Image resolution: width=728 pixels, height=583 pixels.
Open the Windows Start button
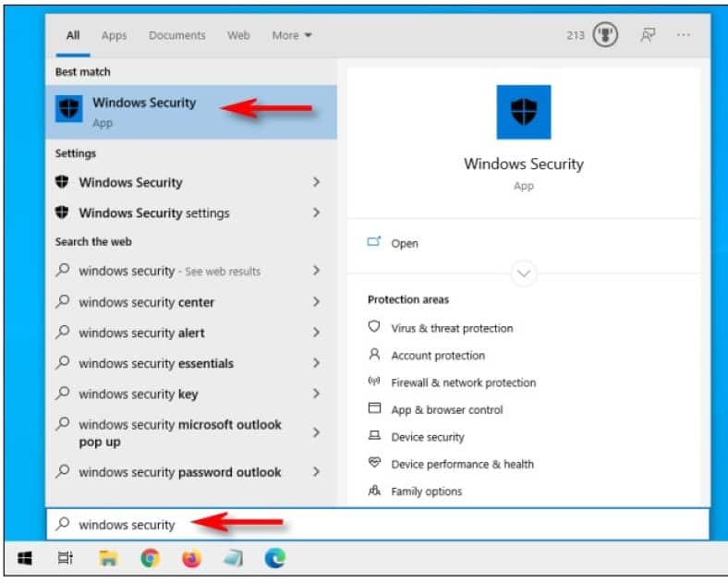[x=25, y=558]
